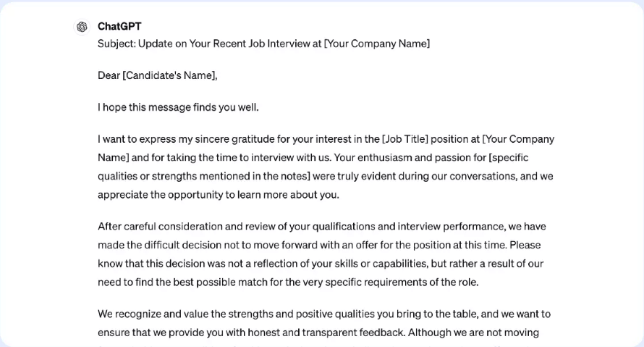644x347 pixels.
Task: Click the line starting 'We recognize and value'
Action: click(x=324, y=314)
